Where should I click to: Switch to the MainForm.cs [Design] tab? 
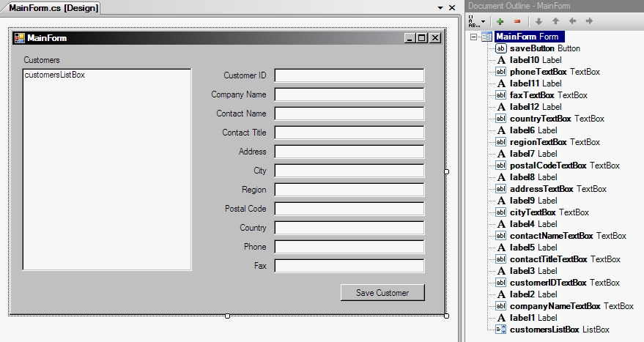(53, 8)
